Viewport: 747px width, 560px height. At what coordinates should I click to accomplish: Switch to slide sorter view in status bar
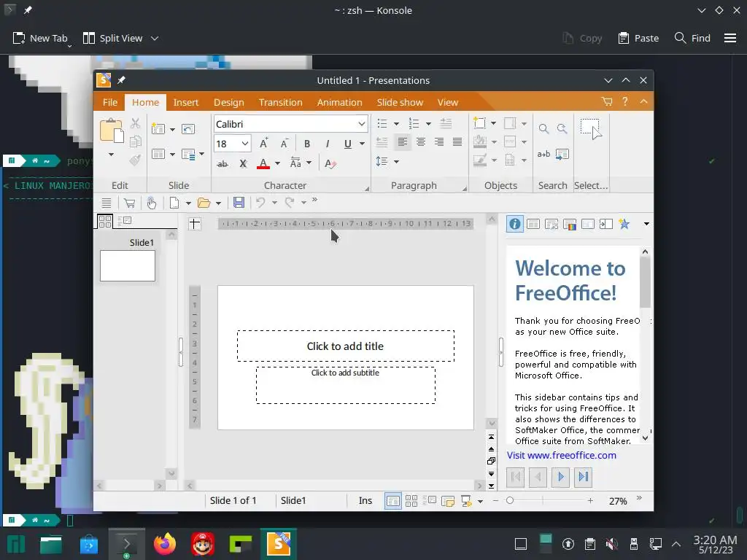pos(411,500)
